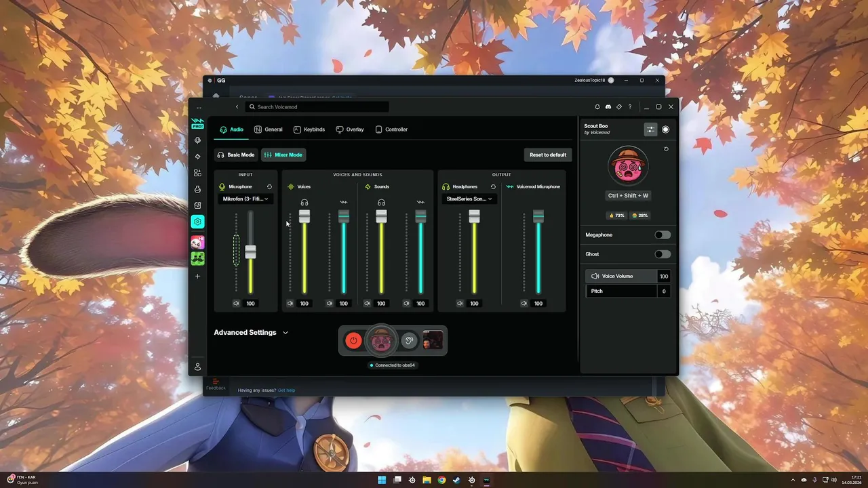Mute the Voices Voicemod-mic channel
Viewport: 868px width, 488px height.
pyautogui.click(x=329, y=304)
